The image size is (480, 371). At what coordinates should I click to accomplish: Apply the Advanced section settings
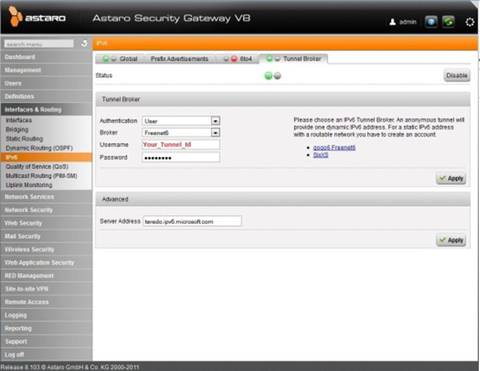(x=451, y=240)
